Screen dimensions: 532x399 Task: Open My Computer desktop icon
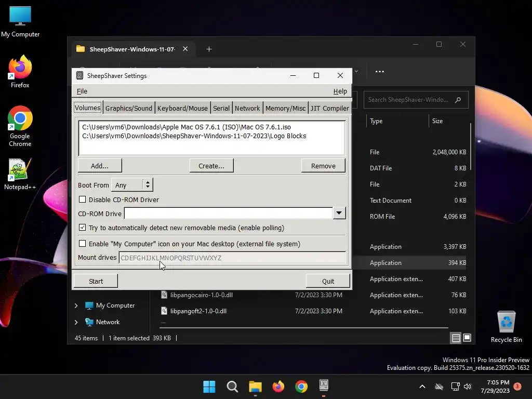(20, 21)
